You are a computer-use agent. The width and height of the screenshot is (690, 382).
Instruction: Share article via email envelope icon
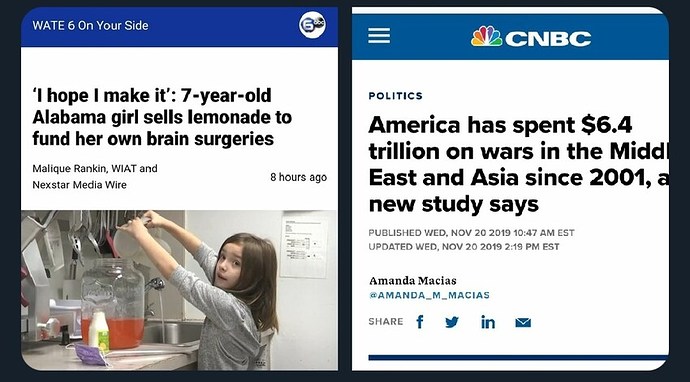[x=523, y=323]
